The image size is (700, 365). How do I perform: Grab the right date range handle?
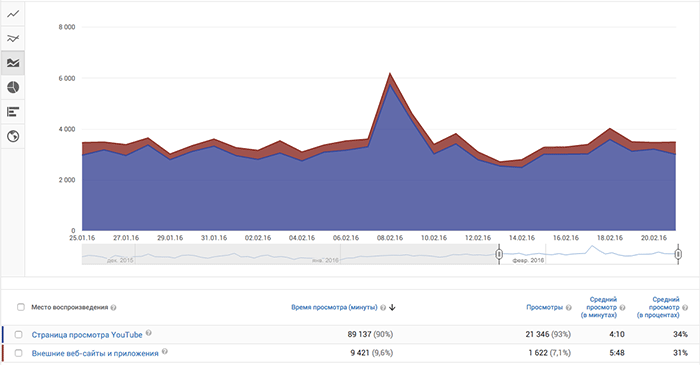tap(678, 254)
